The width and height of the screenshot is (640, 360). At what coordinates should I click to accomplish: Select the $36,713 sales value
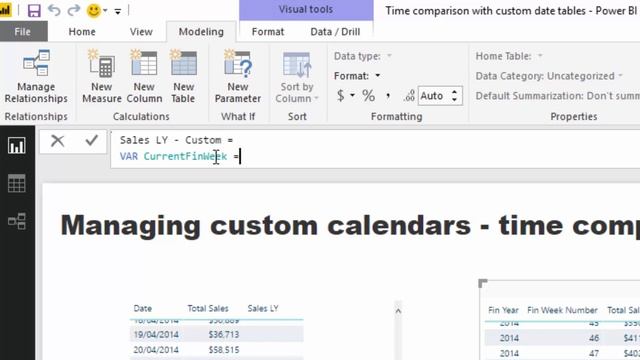pyautogui.click(x=224, y=335)
